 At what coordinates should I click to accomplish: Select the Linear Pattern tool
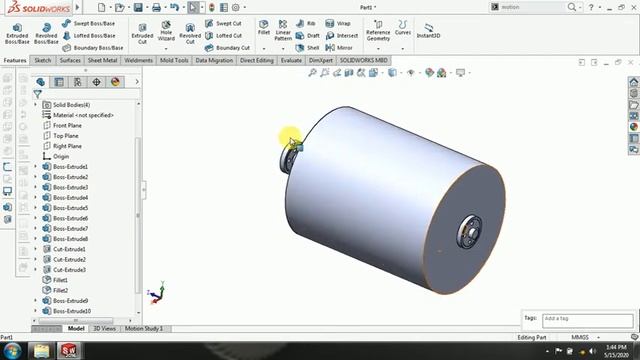(283, 31)
